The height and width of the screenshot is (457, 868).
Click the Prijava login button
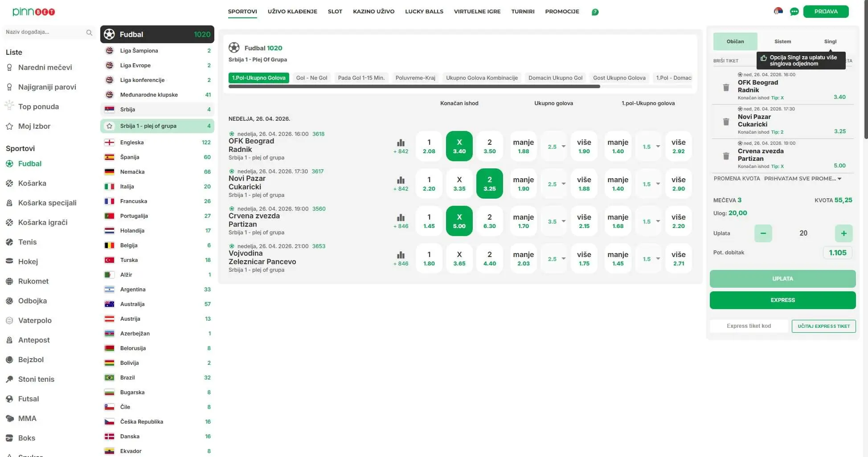click(826, 12)
